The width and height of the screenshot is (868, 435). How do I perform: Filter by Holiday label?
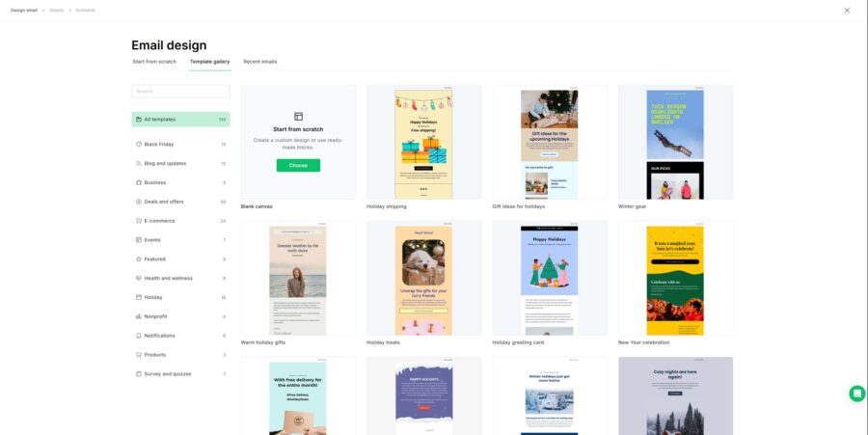(x=153, y=297)
